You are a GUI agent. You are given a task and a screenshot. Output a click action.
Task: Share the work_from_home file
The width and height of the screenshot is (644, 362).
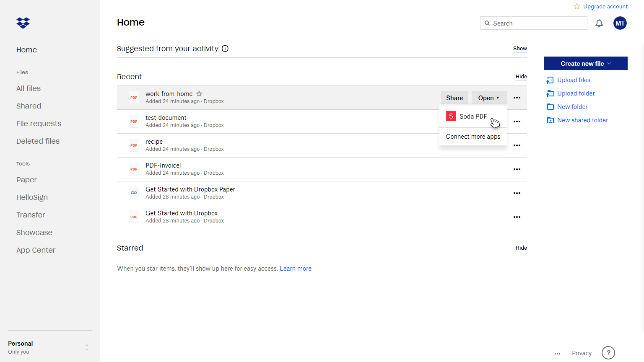[454, 98]
